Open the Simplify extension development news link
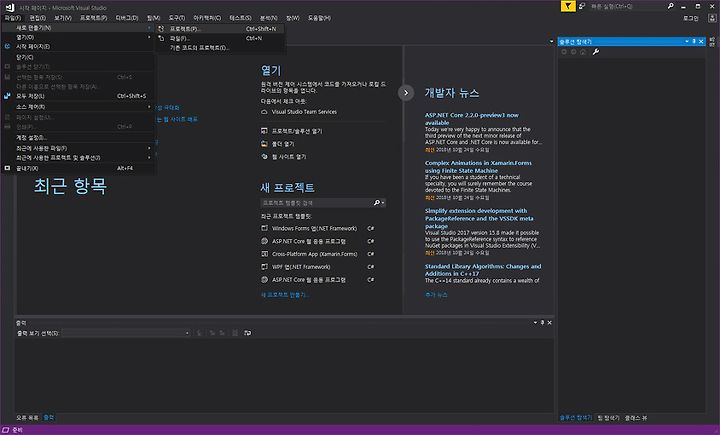This screenshot has height=435, width=720. click(479, 218)
